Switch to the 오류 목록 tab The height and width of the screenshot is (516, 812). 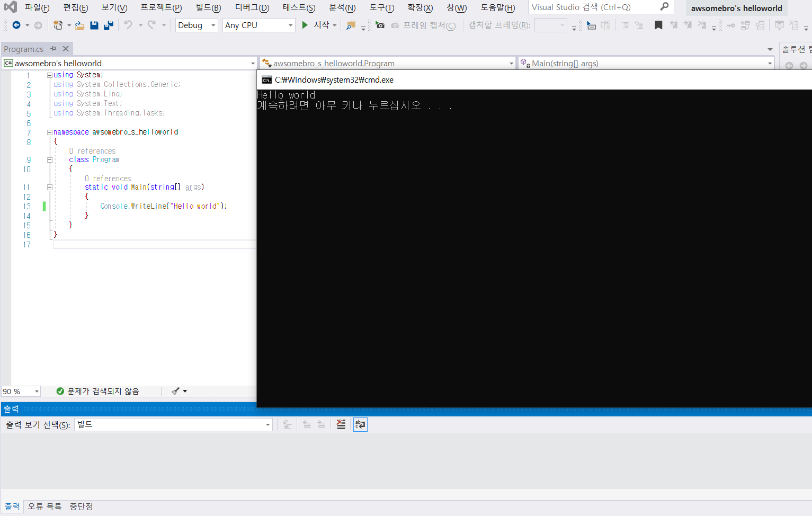click(44, 506)
